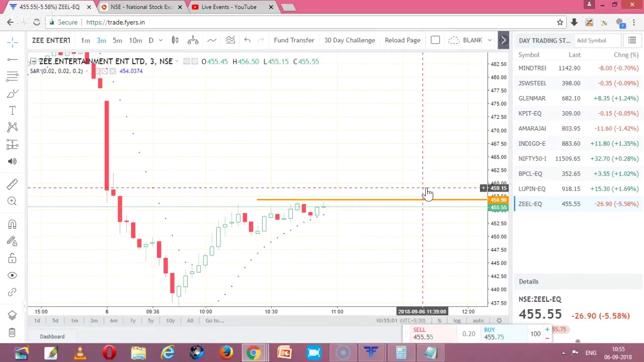Screen dimensions: 644x362
Task: Toggle percent scale mode
Action: (x=439, y=321)
